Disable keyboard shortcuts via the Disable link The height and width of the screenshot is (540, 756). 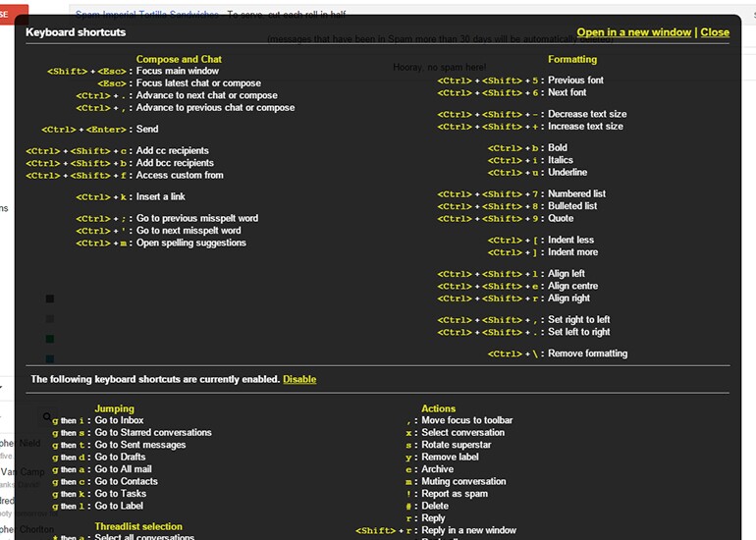(299, 379)
